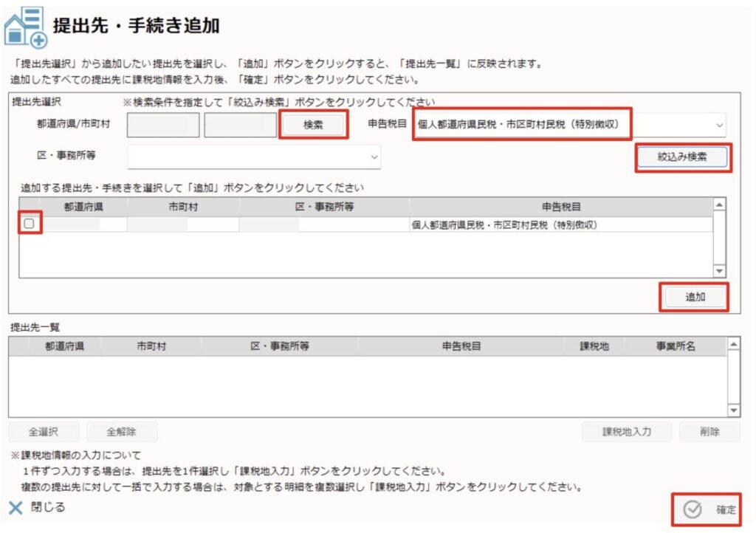Check the checkbox in the first result row
This screenshot has width=756, height=533.
(x=30, y=224)
